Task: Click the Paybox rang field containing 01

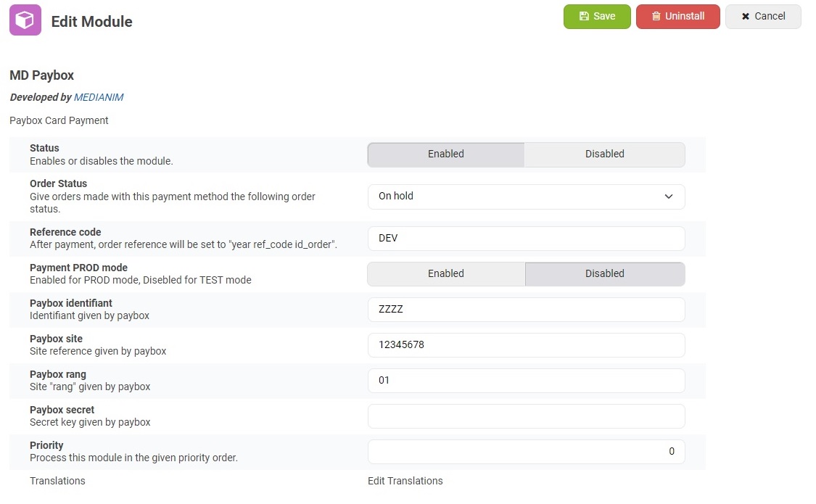Action: (x=526, y=381)
